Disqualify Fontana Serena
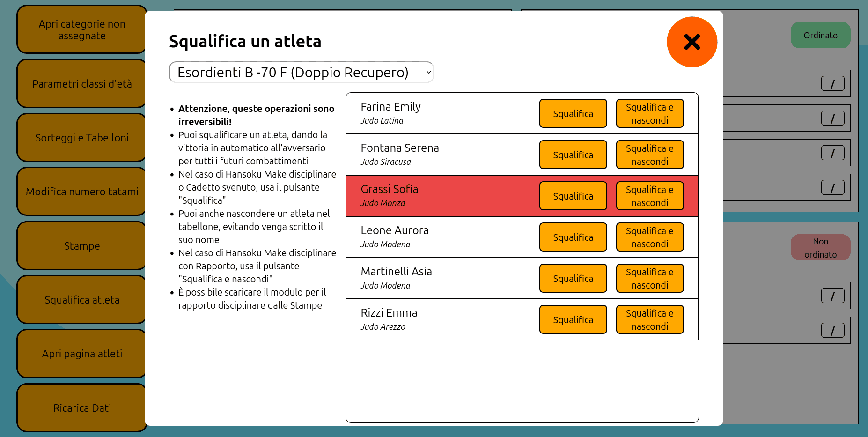 [x=573, y=155]
